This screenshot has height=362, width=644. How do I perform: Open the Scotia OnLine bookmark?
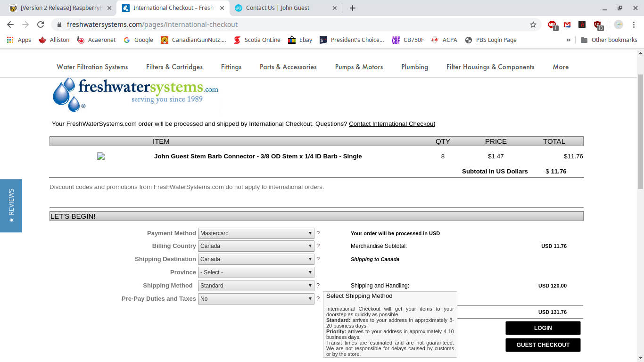[x=257, y=40]
